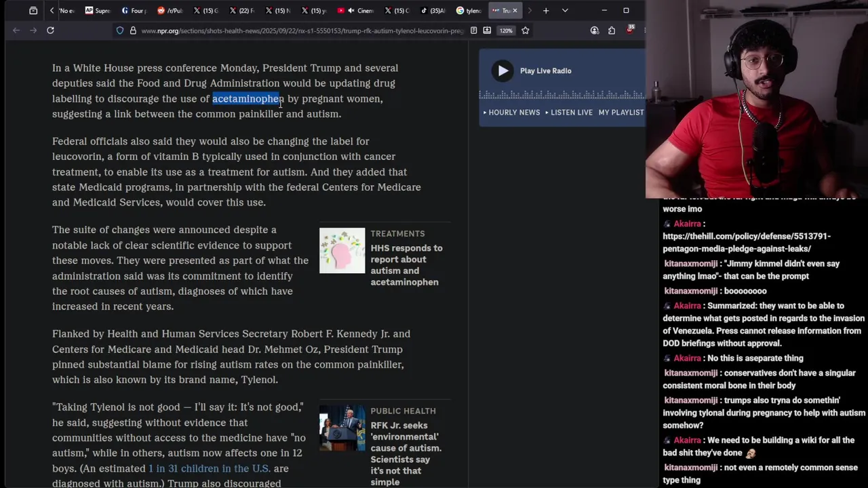Click the streamer webcam overlay

[757, 99]
